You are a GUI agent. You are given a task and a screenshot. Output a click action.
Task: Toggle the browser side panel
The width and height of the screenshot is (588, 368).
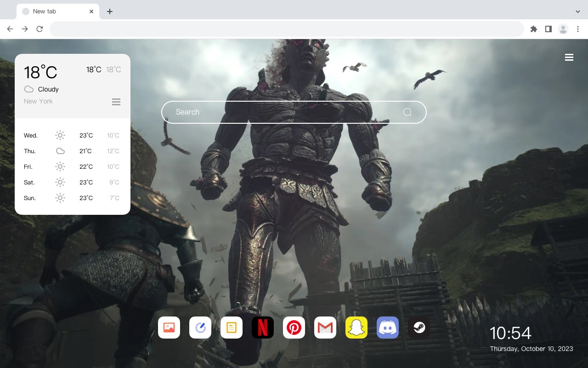point(548,29)
